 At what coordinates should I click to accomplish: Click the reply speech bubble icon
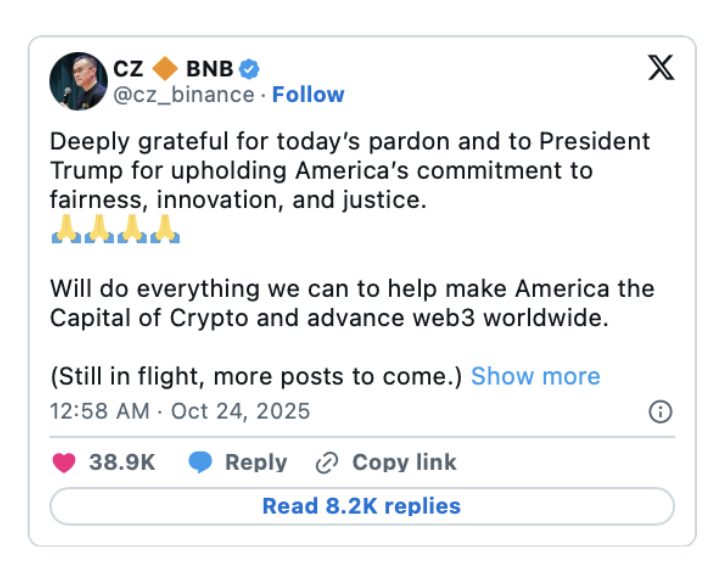pyautogui.click(x=201, y=462)
